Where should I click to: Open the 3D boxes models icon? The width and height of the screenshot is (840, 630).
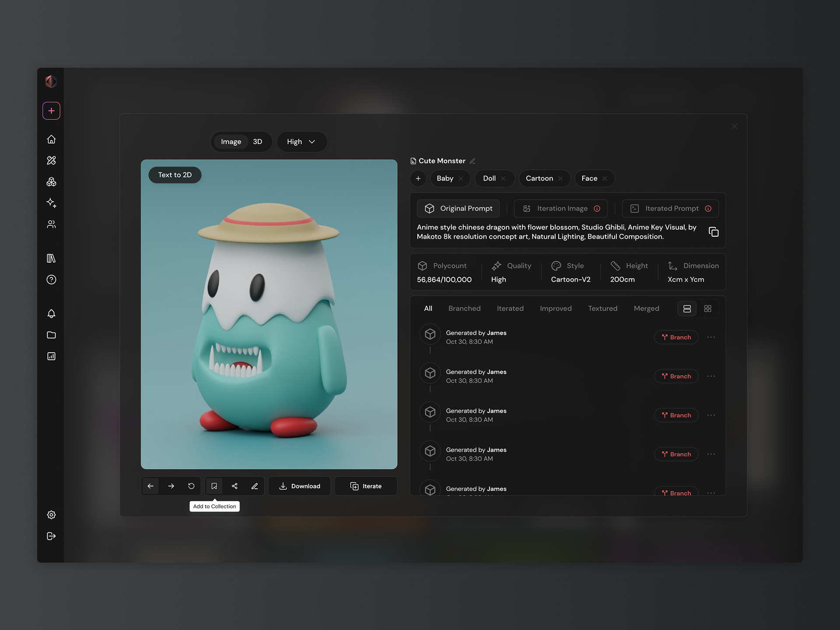tap(51, 182)
